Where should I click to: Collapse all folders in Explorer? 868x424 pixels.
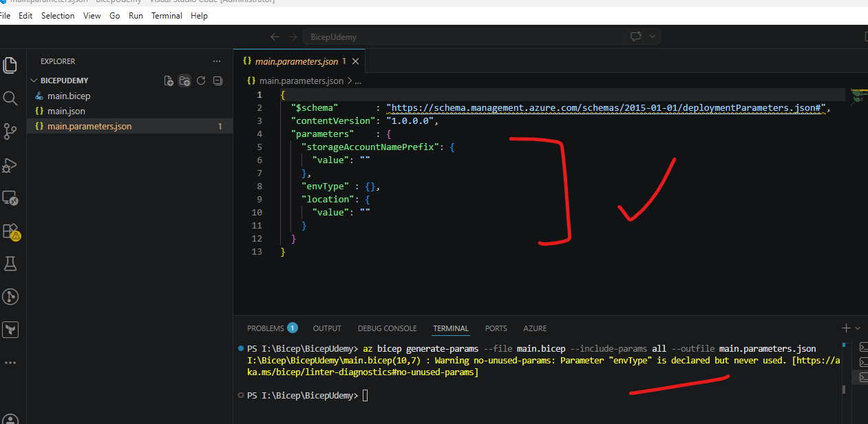point(218,81)
